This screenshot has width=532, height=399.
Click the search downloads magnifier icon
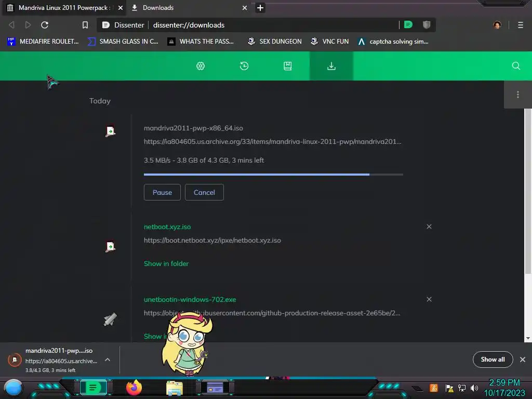click(516, 66)
